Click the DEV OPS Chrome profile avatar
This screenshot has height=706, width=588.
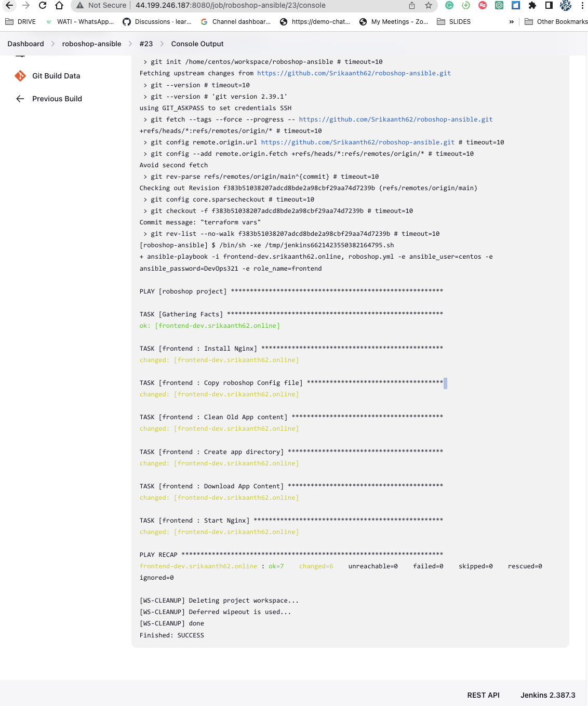[565, 6]
